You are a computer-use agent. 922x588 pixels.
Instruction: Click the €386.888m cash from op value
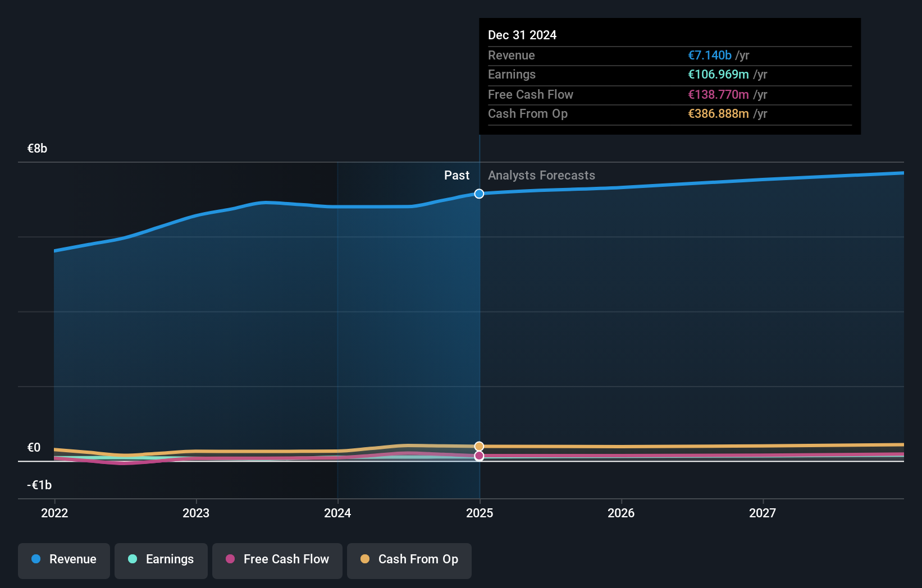(x=718, y=113)
